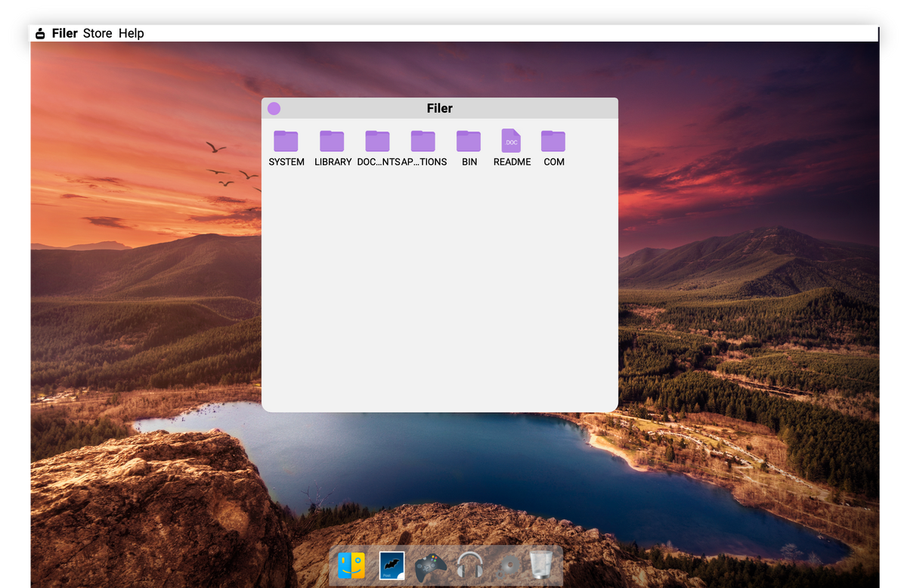
Task: Close the Filer window with purple button
Action: click(274, 109)
